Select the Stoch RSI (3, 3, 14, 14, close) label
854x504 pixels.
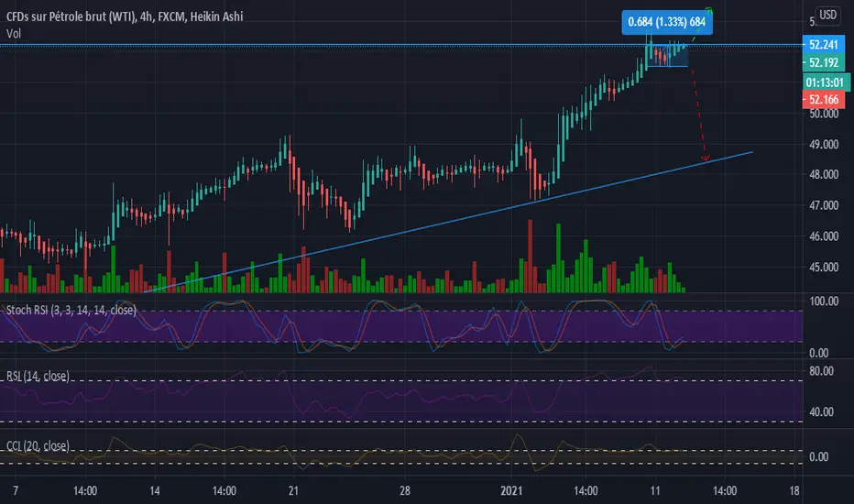[71, 310]
